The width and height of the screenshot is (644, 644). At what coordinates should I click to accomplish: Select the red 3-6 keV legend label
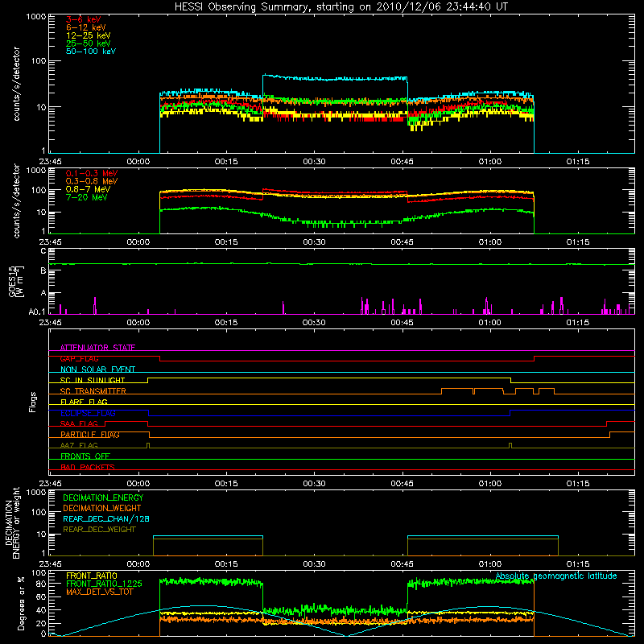pyautogui.click(x=84, y=19)
